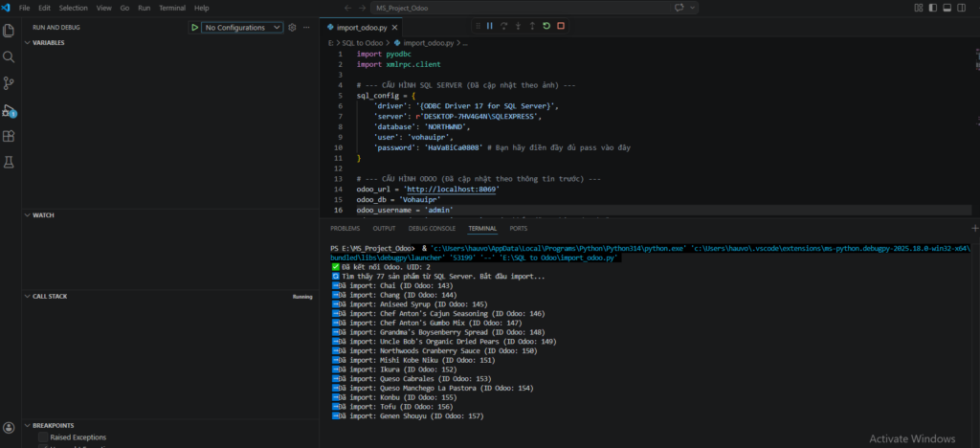Open the Testing flask icon view
Viewport: 980px width, 448px height.
(10, 163)
